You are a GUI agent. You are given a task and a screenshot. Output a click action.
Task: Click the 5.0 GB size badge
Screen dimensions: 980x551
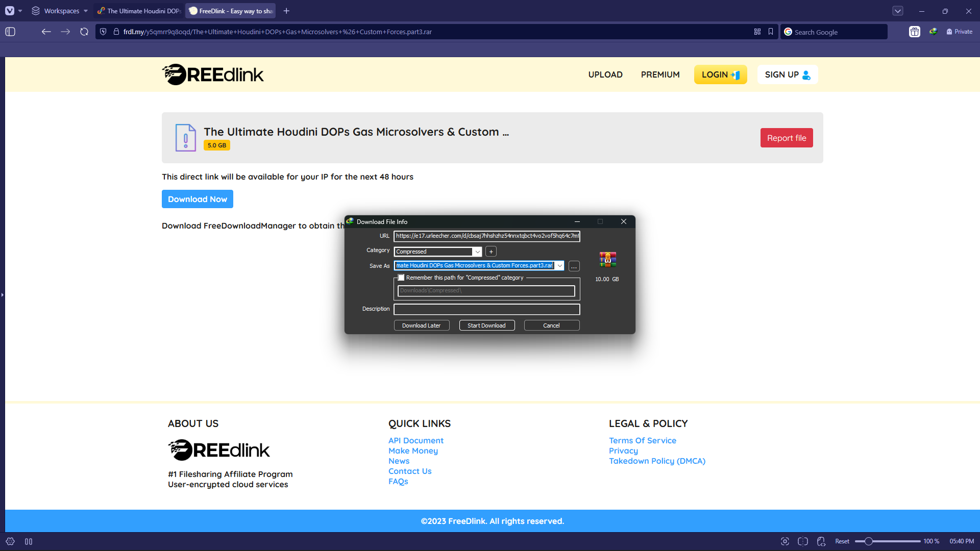pos(217,145)
